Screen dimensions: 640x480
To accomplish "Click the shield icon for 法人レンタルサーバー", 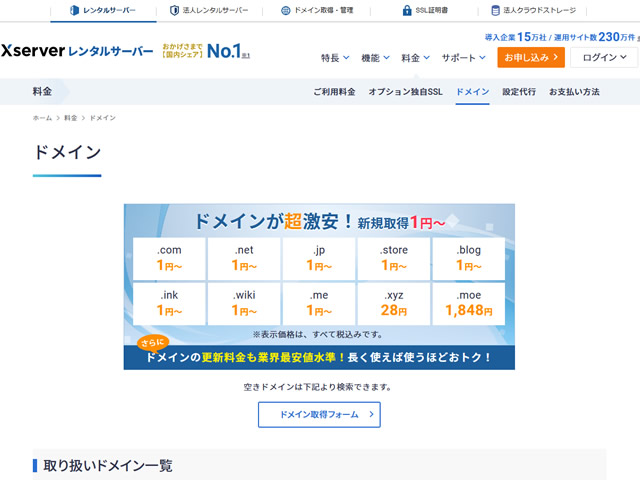I will pyautogui.click(x=174, y=10).
